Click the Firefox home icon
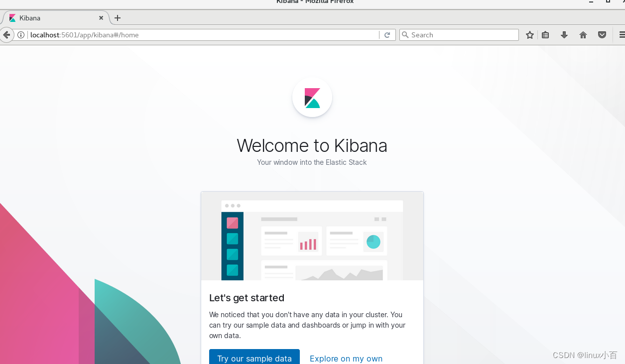This screenshot has height=364, width=625. click(583, 35)
